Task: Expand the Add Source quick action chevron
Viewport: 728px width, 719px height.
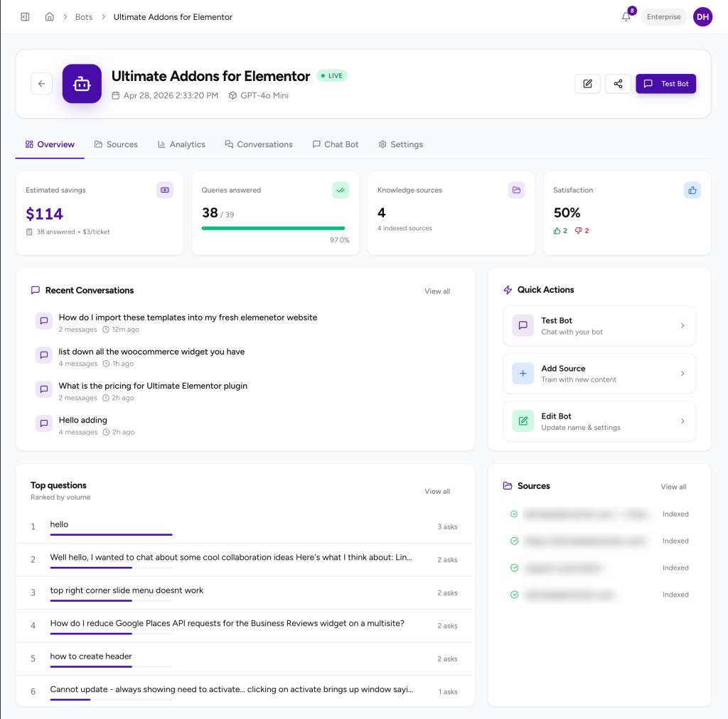Action: coord(682,374)
